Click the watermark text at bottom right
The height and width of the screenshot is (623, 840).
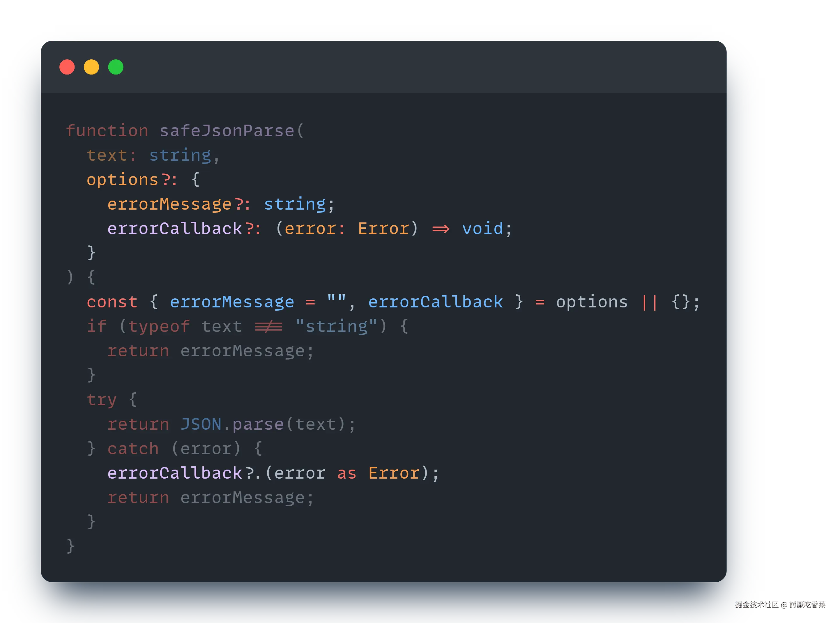(x=780, y=604)
